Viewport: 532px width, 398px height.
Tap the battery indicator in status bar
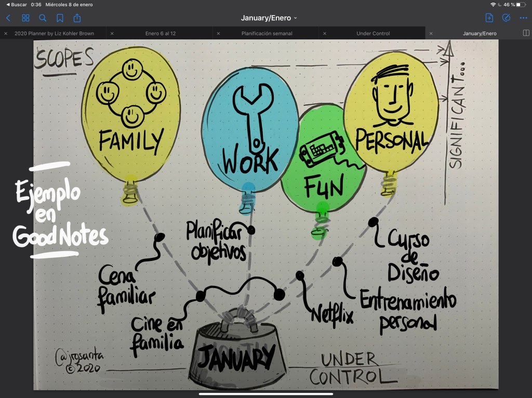(520, 4)
